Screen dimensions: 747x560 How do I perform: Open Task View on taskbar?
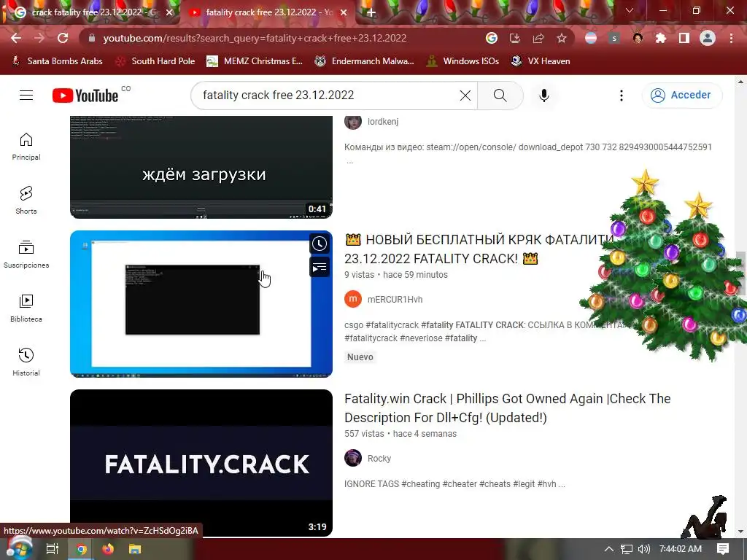pos(52,549)
